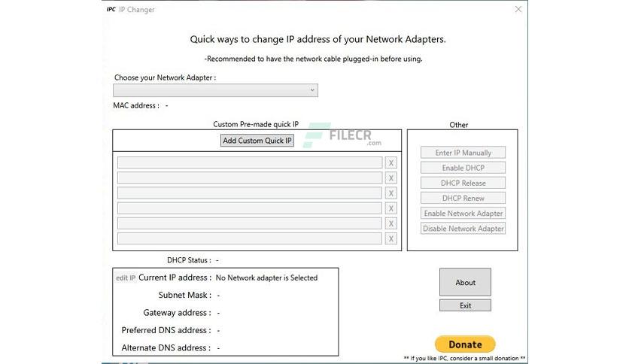
Task: Click Enter IP Manually
Action: 463,153
